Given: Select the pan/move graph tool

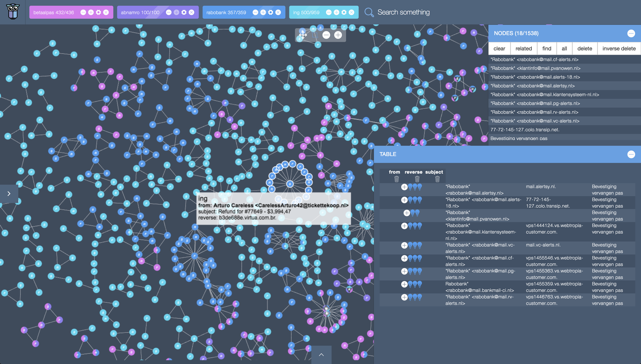Looking at the screenshot, I should click(x=303, y=35).
